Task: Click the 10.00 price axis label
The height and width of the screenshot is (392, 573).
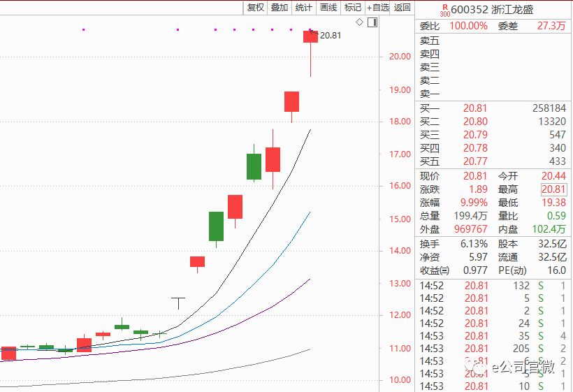Action: pos(400,380)
